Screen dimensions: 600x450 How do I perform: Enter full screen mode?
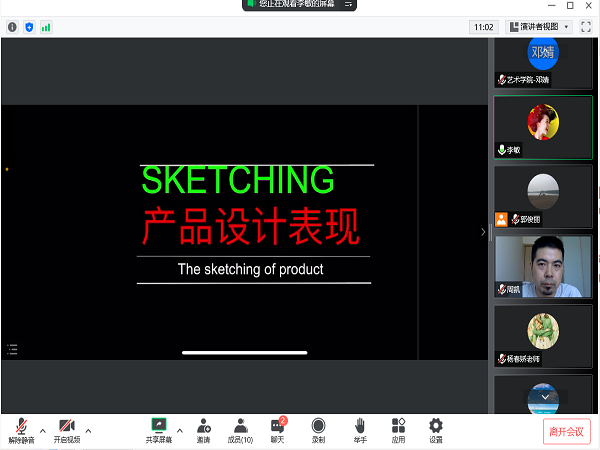[x=586, y=27]
